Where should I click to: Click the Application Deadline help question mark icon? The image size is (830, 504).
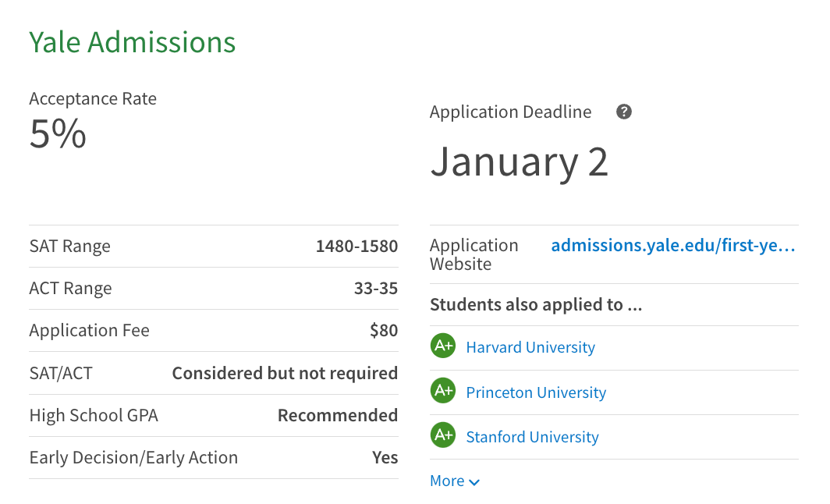(623, 112)
